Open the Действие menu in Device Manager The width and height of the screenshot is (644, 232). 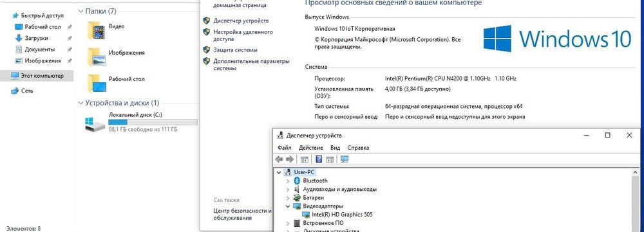click(x=310, y=148)
